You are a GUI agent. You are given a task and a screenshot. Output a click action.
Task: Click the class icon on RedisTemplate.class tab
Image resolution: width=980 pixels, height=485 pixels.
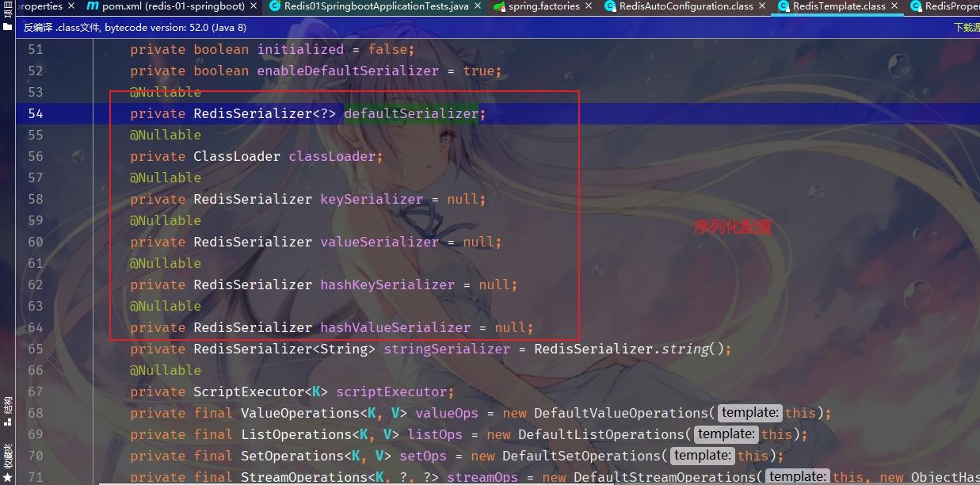(x=784, y=6)
